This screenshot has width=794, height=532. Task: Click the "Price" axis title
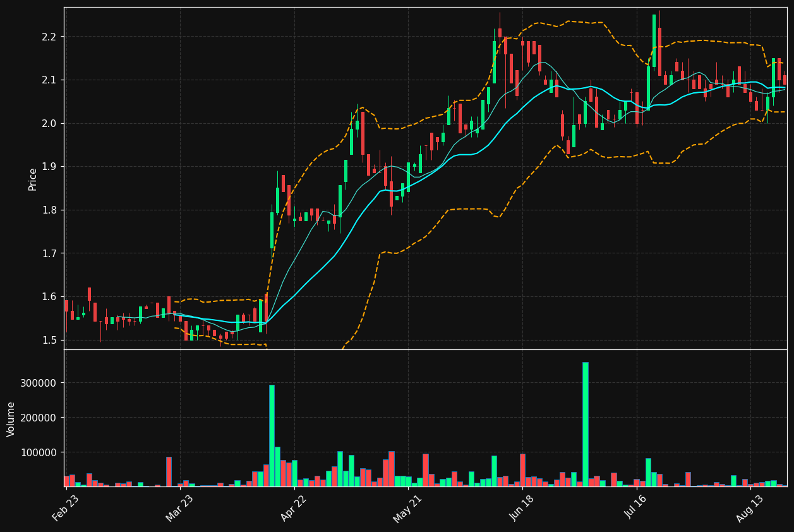point(33,179)
